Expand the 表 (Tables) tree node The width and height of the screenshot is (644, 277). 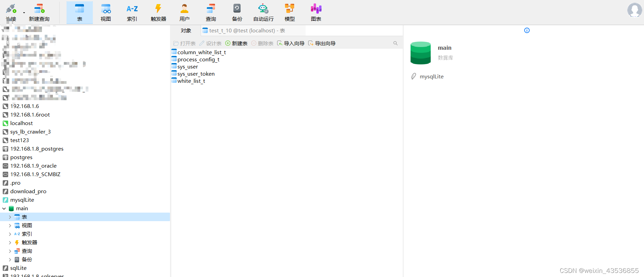pos(10,217)
